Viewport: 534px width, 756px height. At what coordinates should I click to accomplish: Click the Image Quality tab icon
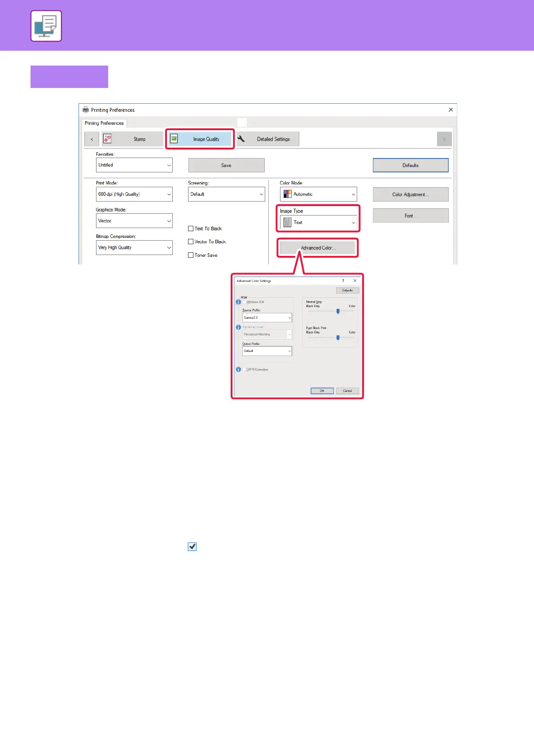pos(174,139)
